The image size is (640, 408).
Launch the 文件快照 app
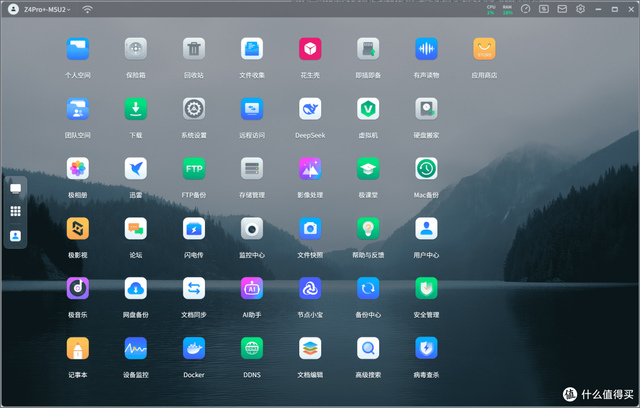[310, 228]
